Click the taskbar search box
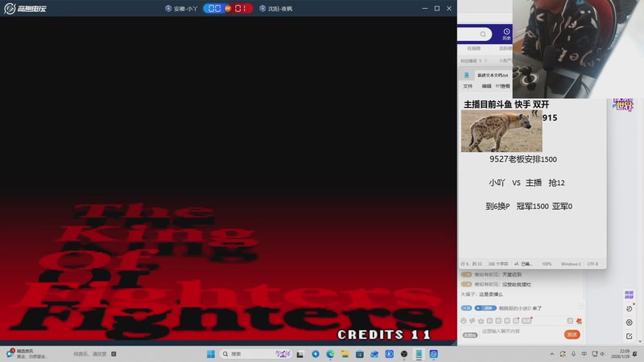Screen dimensions: 644x362 pos(256,354)
